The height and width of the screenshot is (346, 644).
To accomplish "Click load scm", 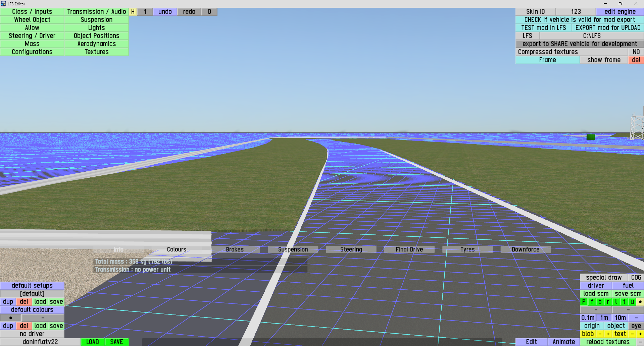I will pos(596,294).
